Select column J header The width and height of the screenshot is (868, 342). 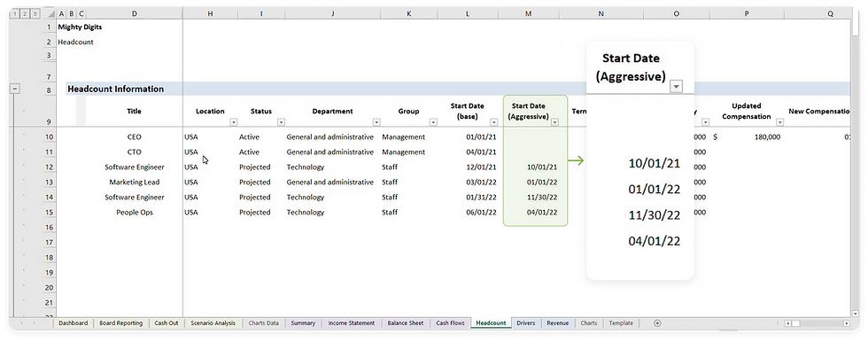(x=333, y=14)
